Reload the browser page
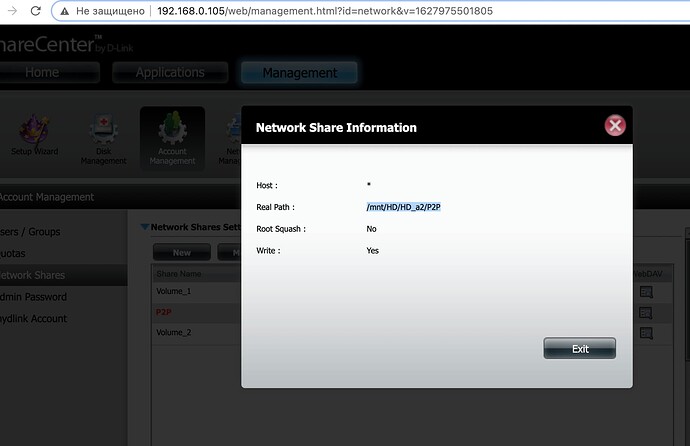The height and width of the screenshot is (446, 690). (36, 11)
